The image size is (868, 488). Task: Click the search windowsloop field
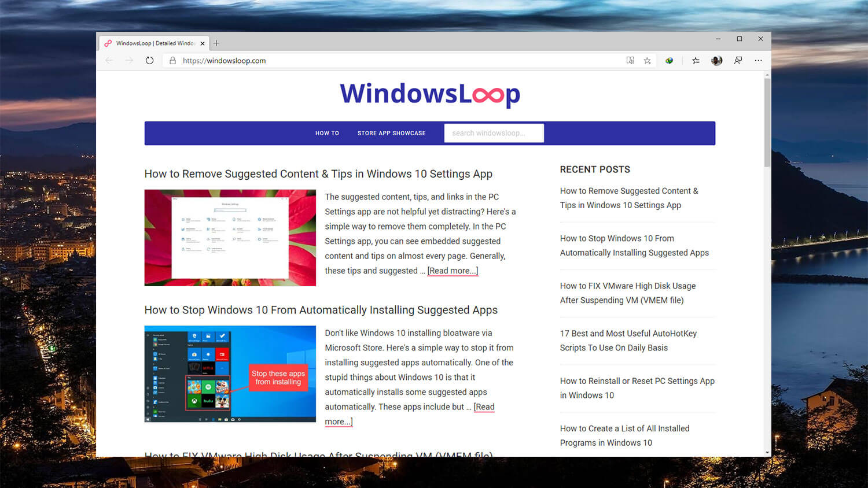coord(494,133)
